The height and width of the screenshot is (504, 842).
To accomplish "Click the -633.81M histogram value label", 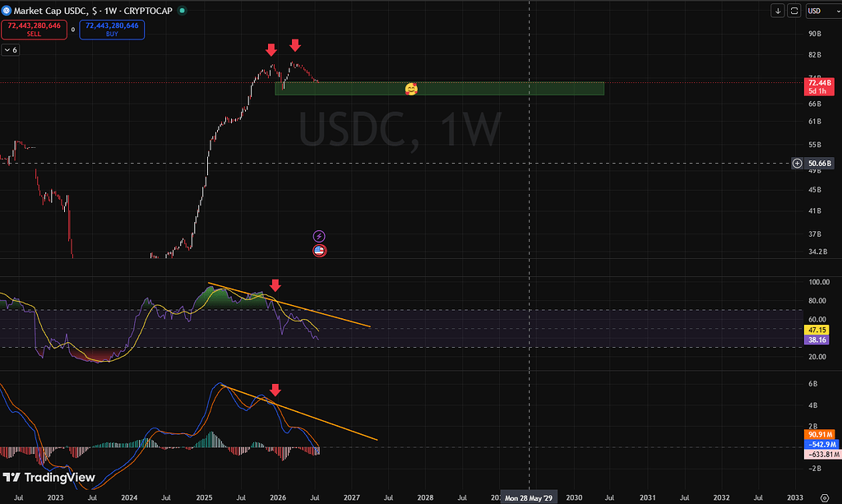I will coord(822,454).
